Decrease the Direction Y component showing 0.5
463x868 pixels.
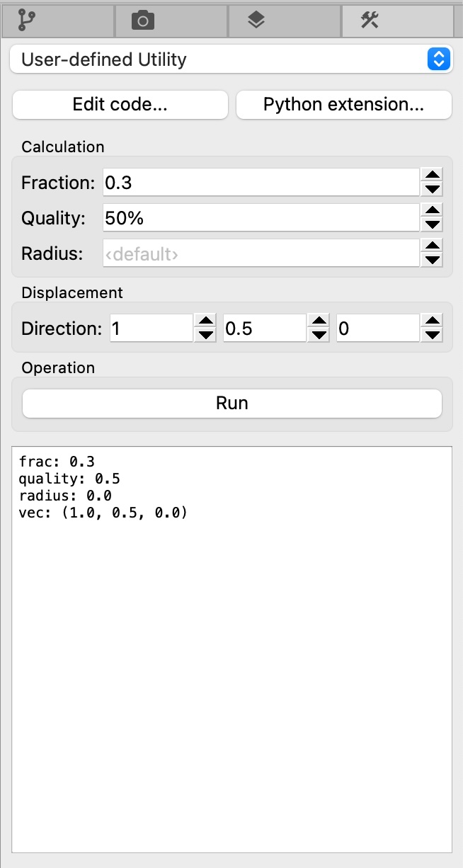click(319, 336)
